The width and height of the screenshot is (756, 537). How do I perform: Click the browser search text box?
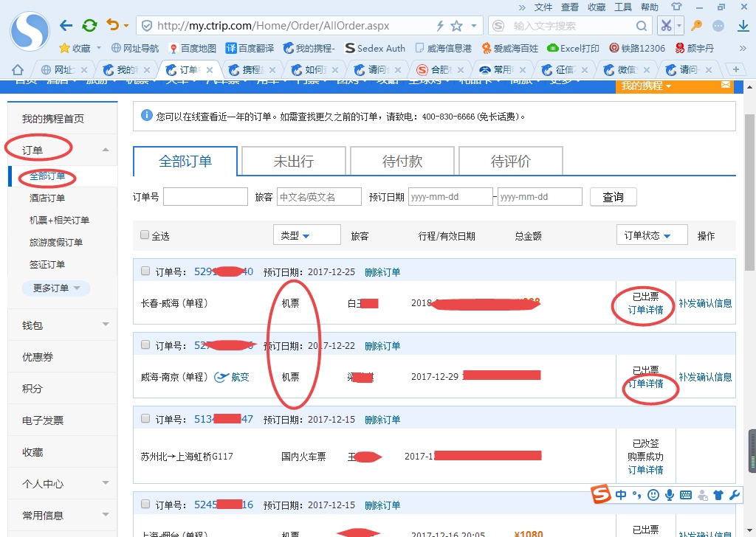(569, 26)
